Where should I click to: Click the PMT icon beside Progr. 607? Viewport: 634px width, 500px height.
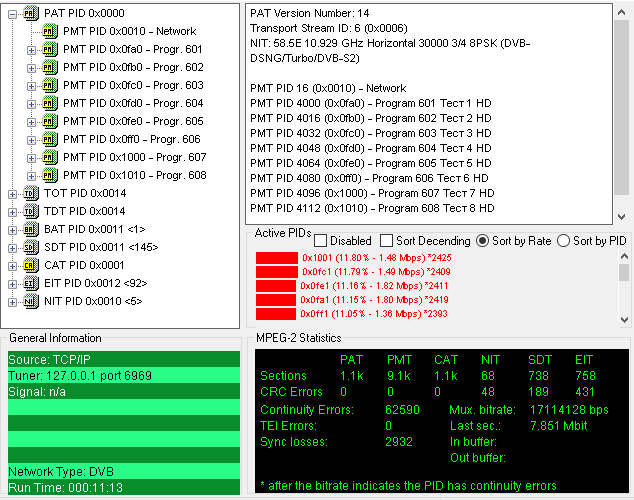coord(50,157)
